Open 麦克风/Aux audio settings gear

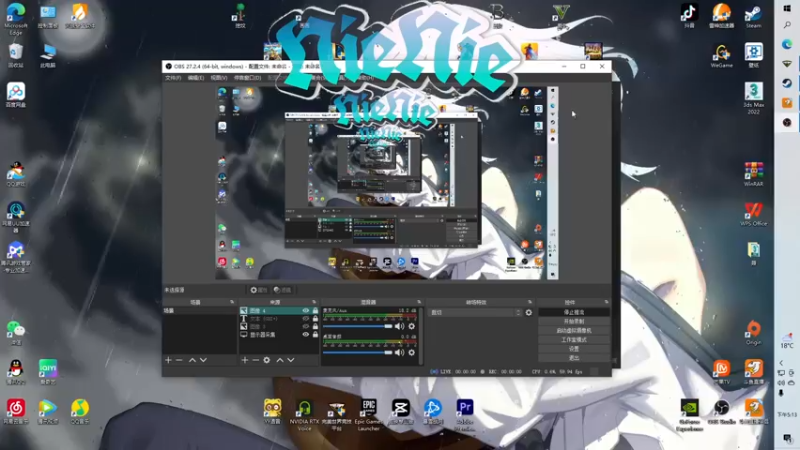click(x=412, y=327)
